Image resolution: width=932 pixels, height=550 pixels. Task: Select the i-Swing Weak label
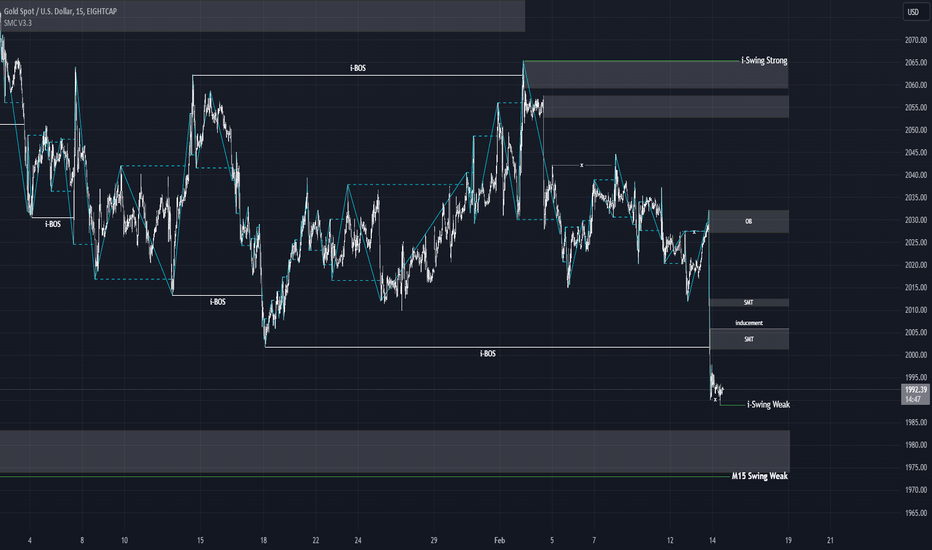click(769, 405)
